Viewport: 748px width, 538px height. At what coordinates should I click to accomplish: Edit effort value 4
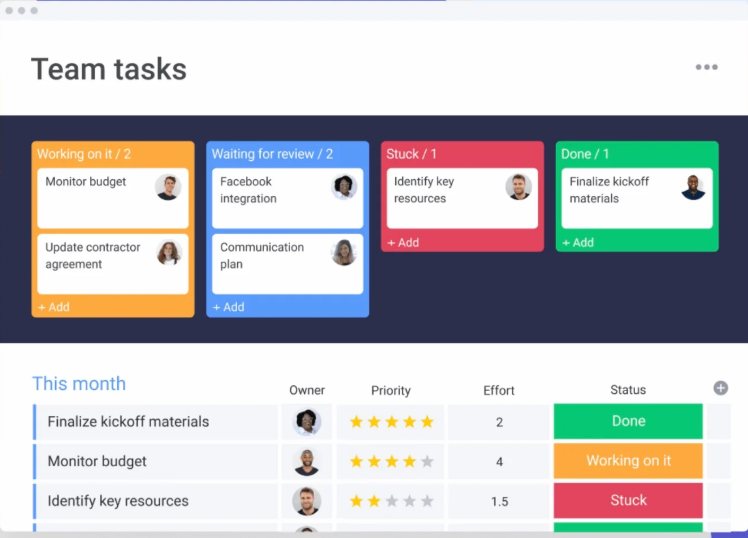point(499,462)
